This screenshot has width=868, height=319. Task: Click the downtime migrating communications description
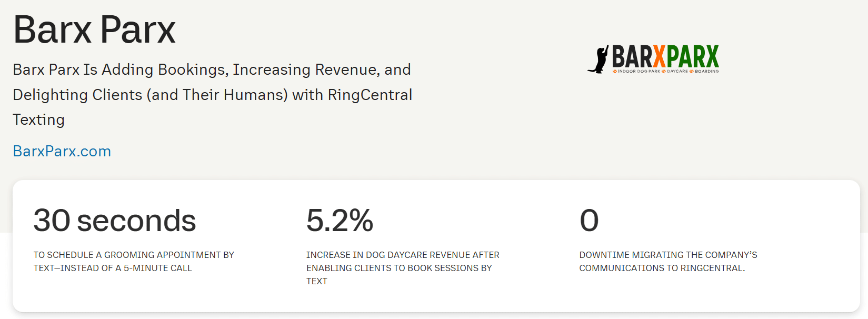pos(668,261)
